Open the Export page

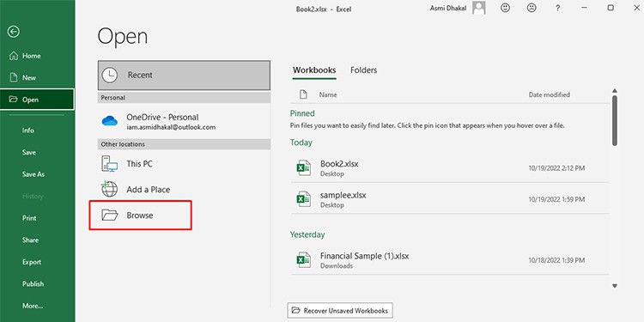click(37, 262)
